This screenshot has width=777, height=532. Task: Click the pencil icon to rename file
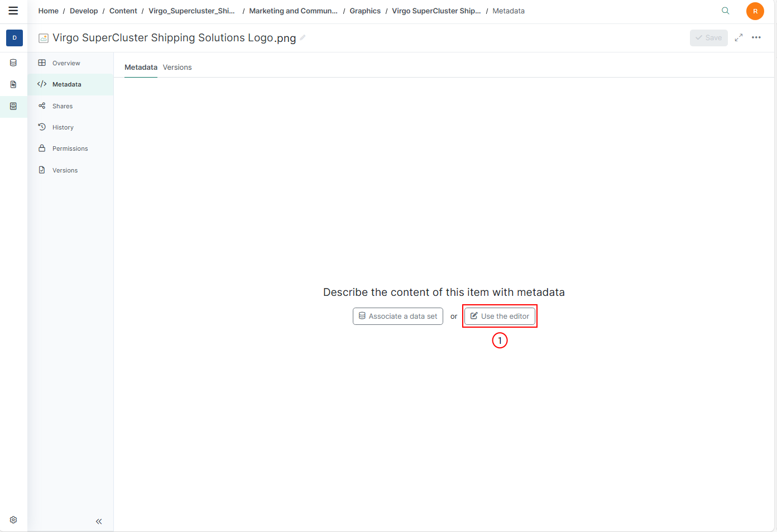[303, 38]
